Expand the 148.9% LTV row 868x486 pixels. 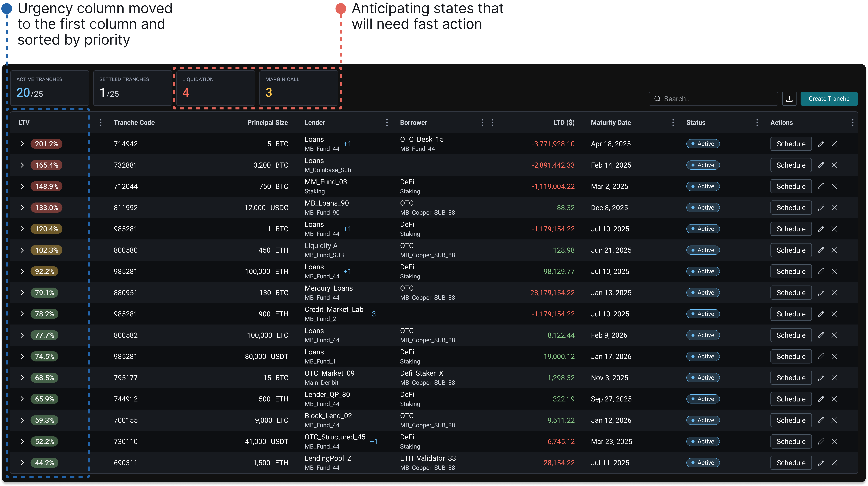[22, 186]
